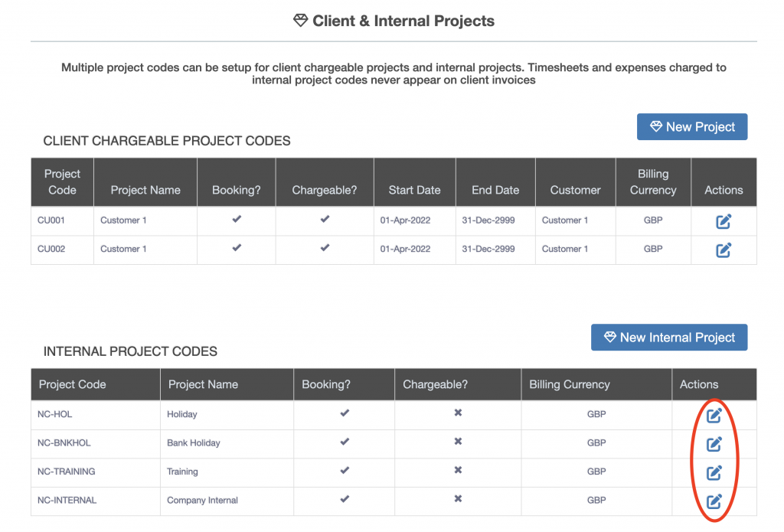
Task: Edit the CU002 project row
Action: (724, 250)
